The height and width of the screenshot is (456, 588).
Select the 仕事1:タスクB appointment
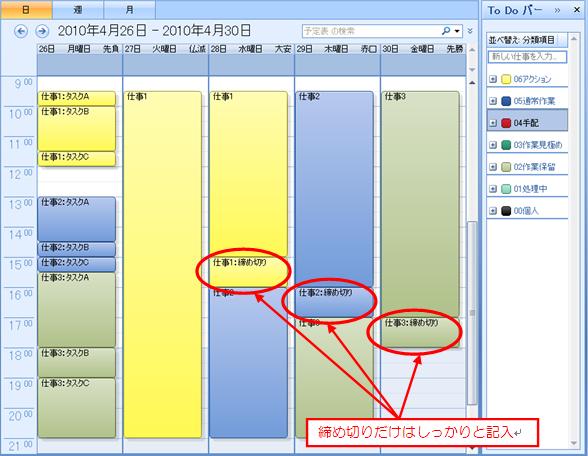pyautogui.click(x=76, y=129)
